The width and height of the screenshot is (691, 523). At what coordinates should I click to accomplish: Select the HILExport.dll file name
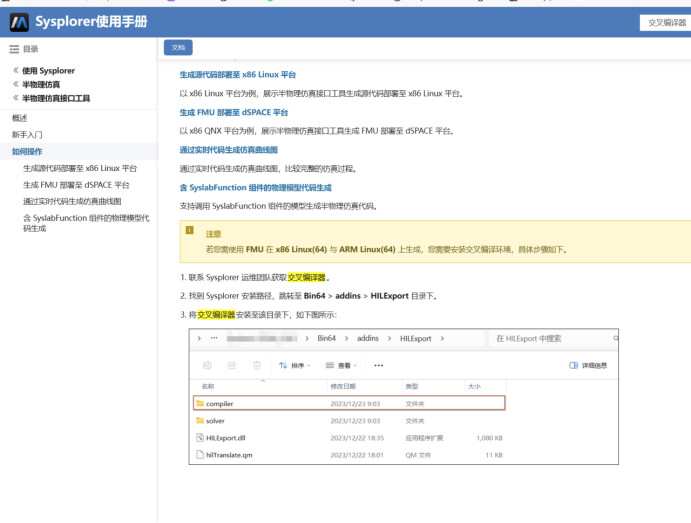(226, 438)
